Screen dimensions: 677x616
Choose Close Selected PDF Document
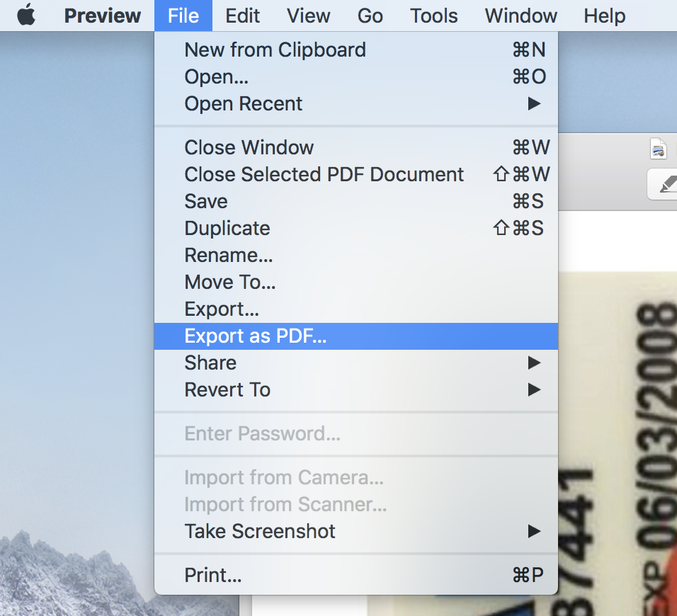tap(356, 174)
